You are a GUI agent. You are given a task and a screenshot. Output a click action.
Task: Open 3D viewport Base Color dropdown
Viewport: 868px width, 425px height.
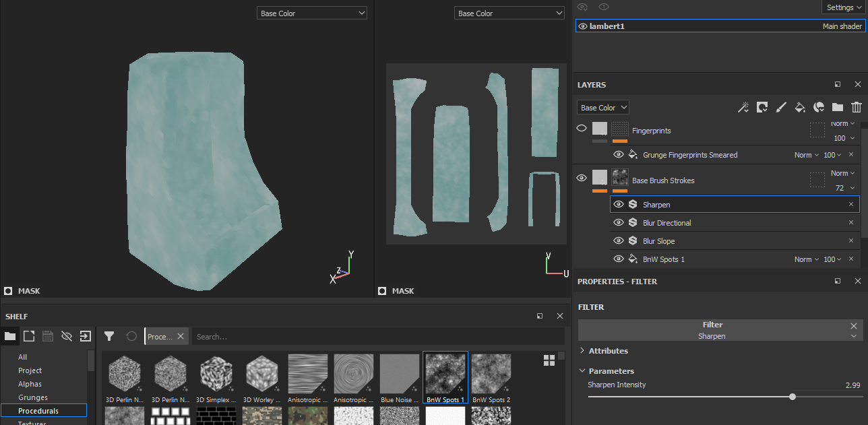(312, 13)
